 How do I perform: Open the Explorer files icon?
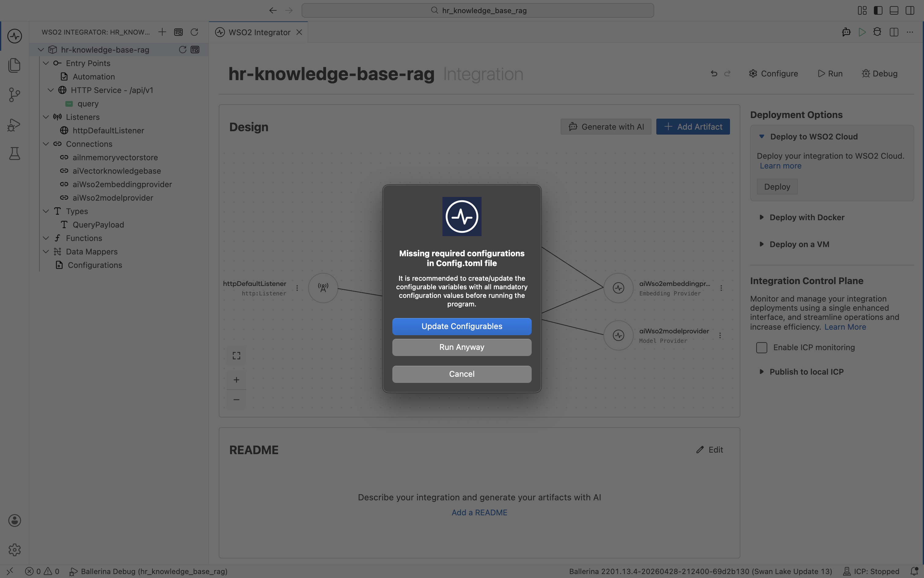pyautogui.click(x=14, y=65)
